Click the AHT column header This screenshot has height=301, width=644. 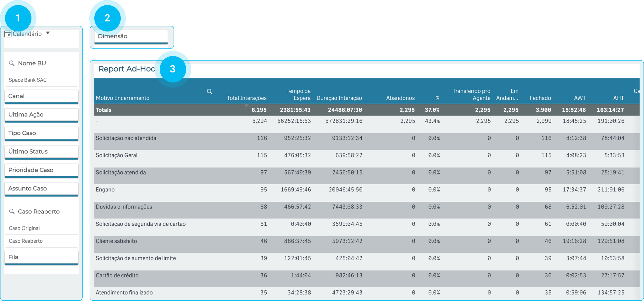618,98
